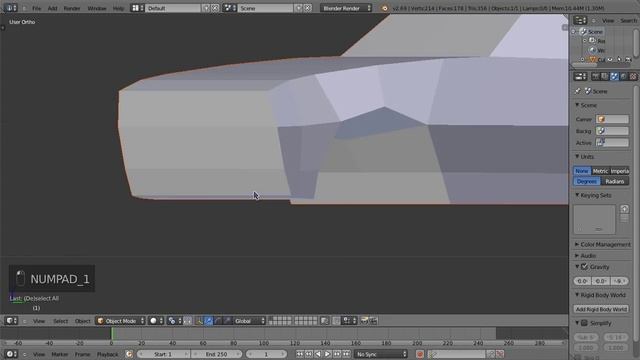Toggle use preview range in timeline

click(x=129, y=354)
